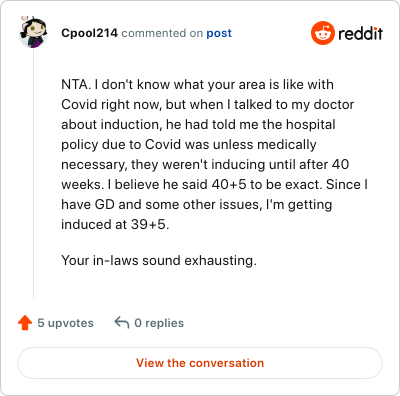The width and height of the screenshot is (400, 396).
Task: Click the line starting "have GD and some"
Action: point(197,205)
